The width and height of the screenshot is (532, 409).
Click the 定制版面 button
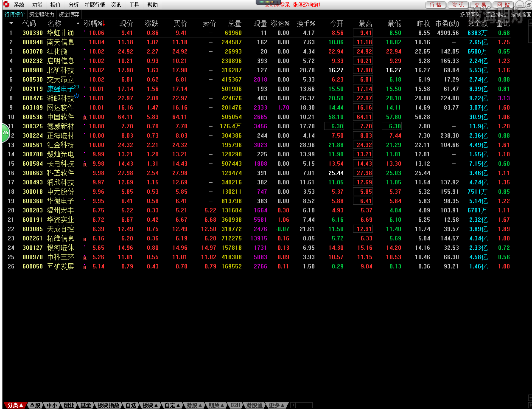click(521, 14)
